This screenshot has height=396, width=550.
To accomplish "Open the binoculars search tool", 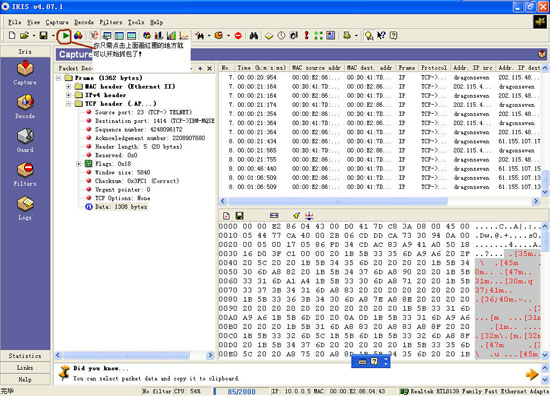I will [254, 35].
